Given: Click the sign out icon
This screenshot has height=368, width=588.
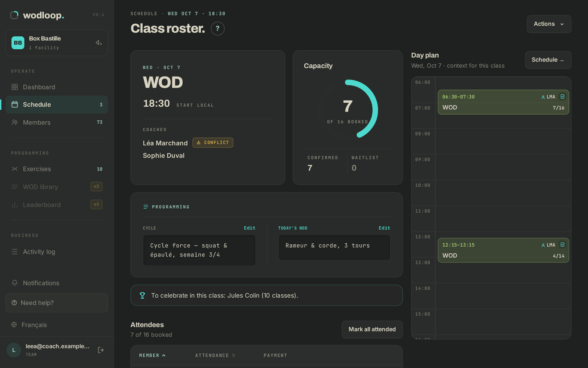Looking at the screenshot, I should (101, 350).
